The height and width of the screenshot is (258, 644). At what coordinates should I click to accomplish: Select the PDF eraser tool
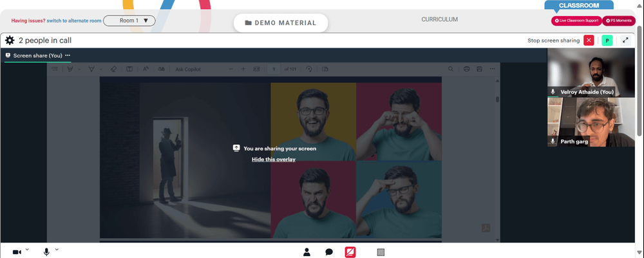pyautogui.click(x=114, y=69)
